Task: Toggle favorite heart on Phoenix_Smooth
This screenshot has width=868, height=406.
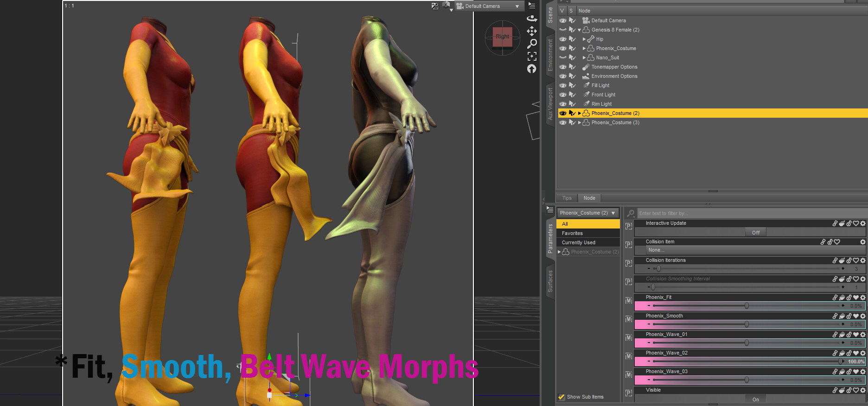Action: [856, 316]
